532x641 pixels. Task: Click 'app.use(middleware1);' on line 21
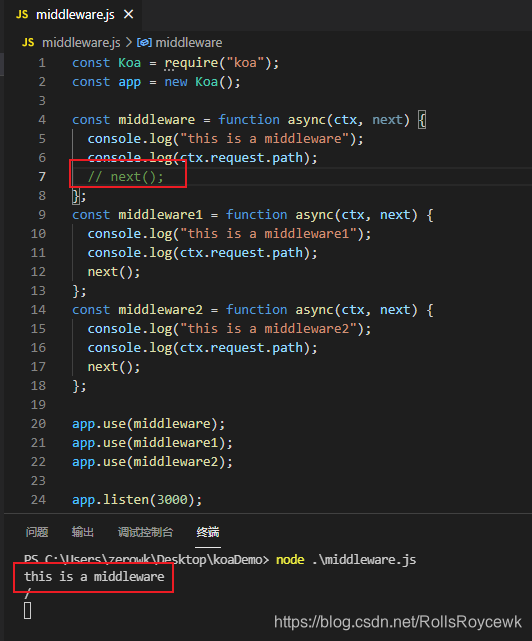coord(153,443)
